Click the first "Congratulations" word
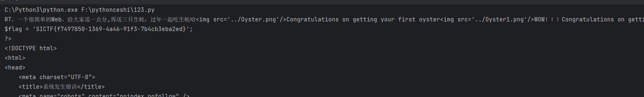This screenshot has height=97, width=644. (x=312, y=19)
